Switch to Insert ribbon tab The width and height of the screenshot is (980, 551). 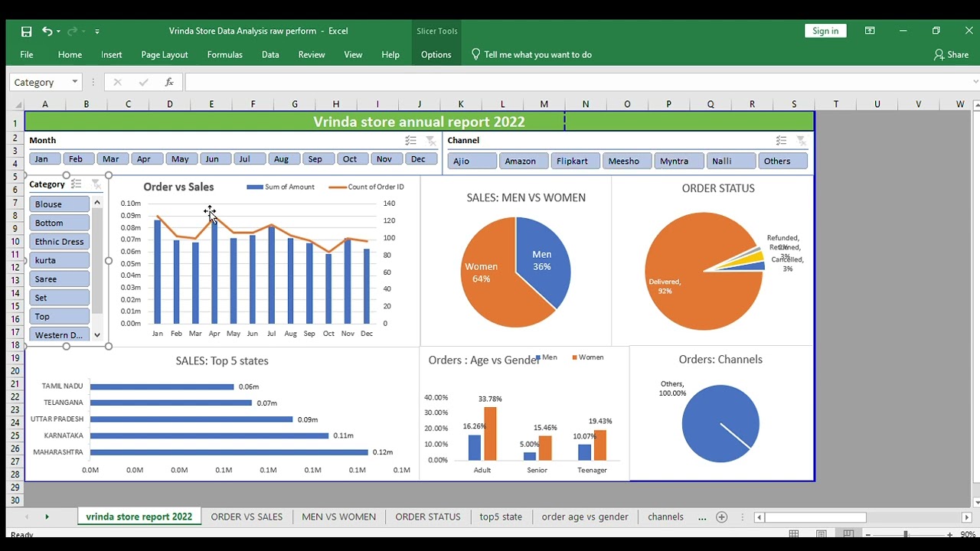111,54
